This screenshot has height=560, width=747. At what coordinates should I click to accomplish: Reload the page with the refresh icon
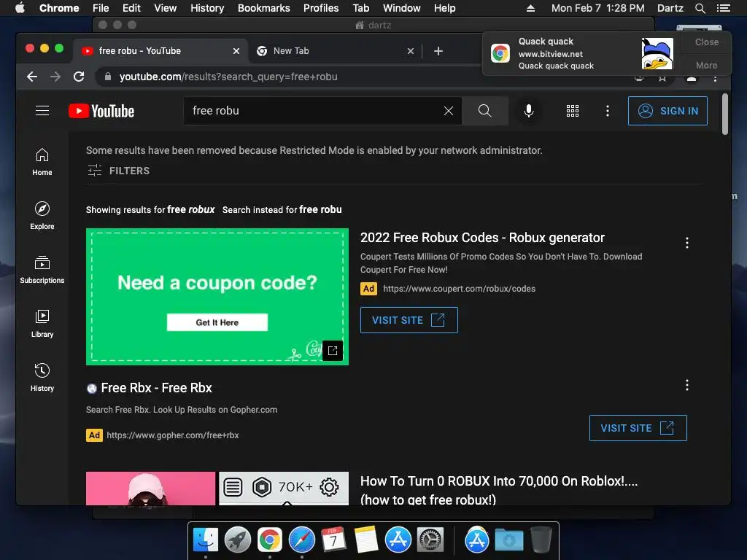[x=79, y=77]
